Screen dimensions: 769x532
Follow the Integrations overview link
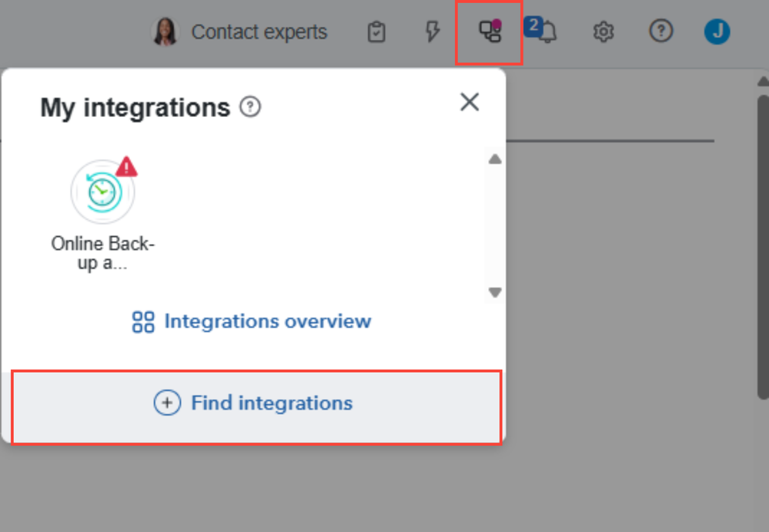coord(267,322)
